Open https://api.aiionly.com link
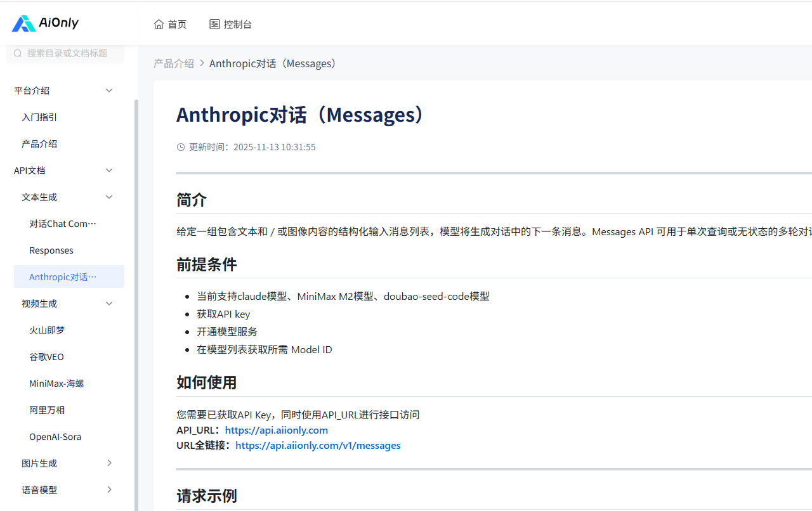Image resolution: width=812 pixels, height=511 pixels. point(277,430)
